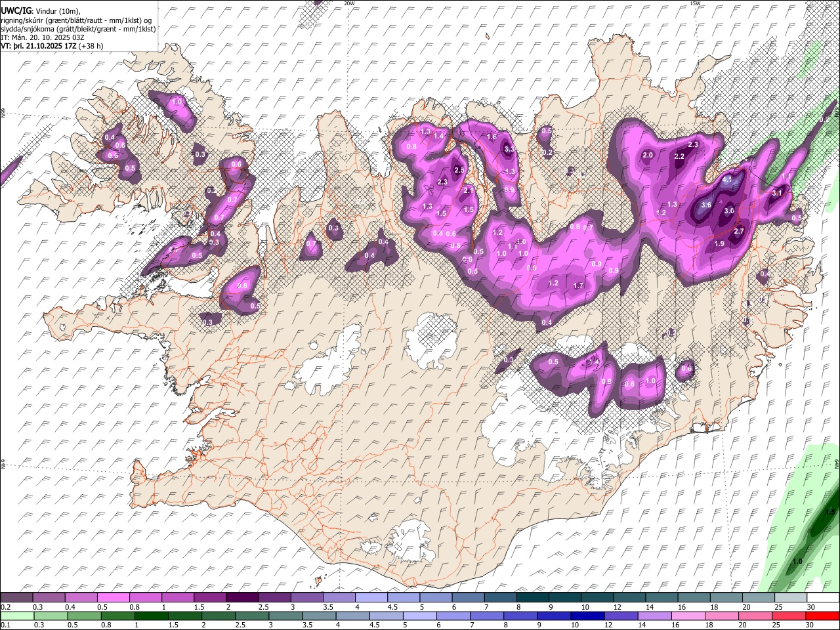Click the 'UWC/IG: Vindur (10m)' title line
The image size is (840, 630).
click(x=41, y=11)
